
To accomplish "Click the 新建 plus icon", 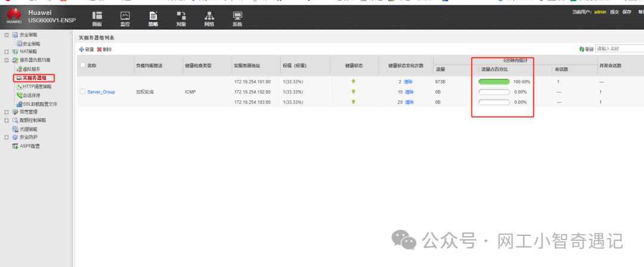I will click(x=82, y=49).
